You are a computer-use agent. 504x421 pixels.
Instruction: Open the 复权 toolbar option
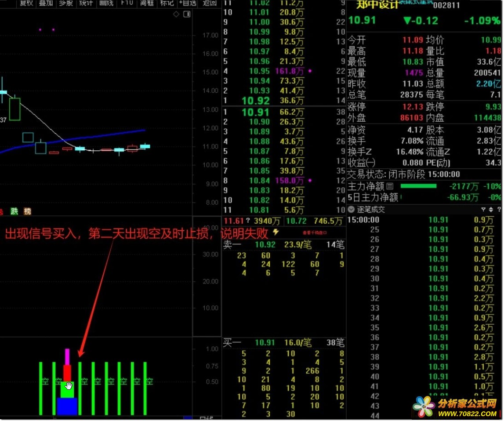pos(26,3)
